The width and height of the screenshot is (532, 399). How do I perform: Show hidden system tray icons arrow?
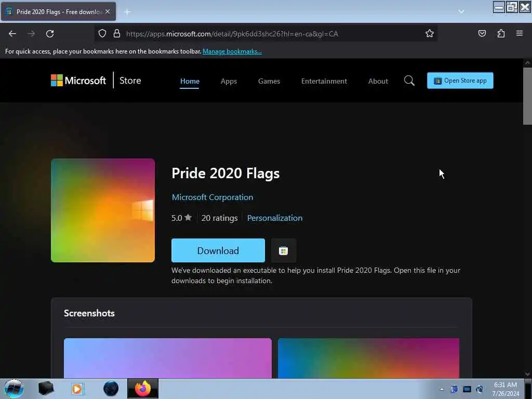point(442,389)
